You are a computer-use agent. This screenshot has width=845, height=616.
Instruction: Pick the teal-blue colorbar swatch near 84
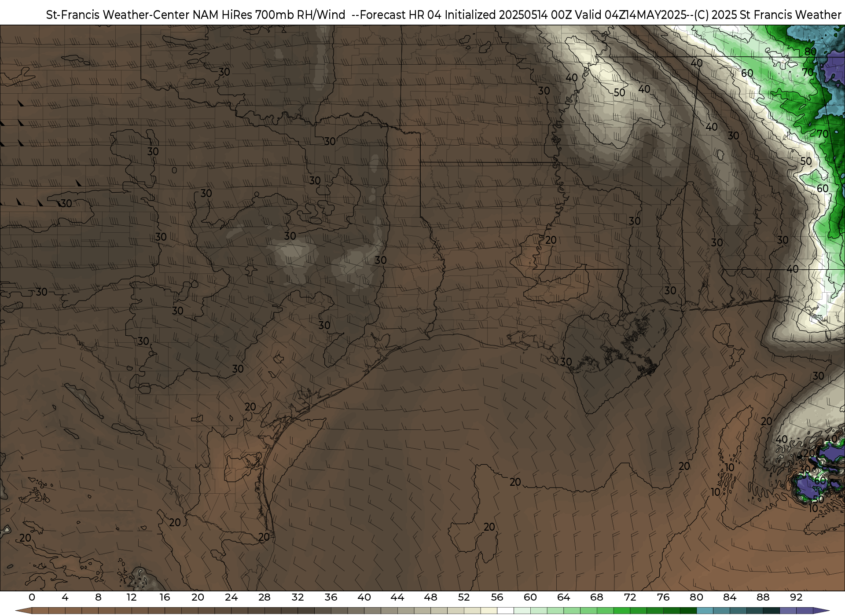(x=721, y=611)
